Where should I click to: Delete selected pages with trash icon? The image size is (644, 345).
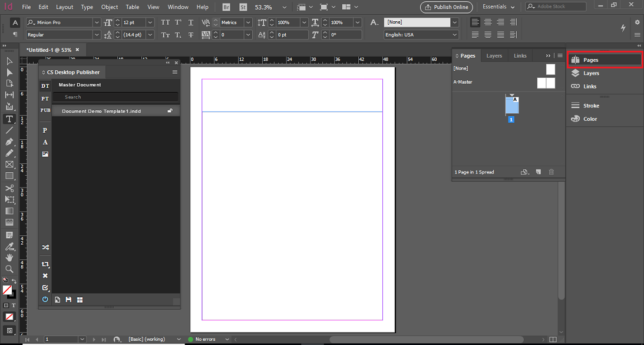[x=551, y=172]
